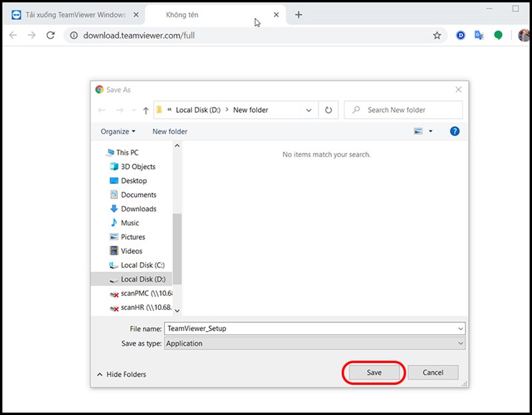This screenshot has height=415, width=532.
Task: Click the Cancel button
Action: (433, 372)
